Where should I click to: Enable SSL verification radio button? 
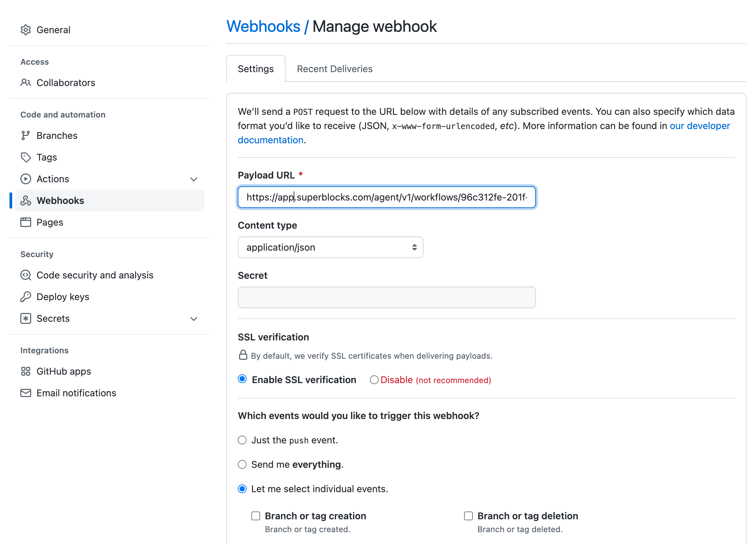click(242, 380)
